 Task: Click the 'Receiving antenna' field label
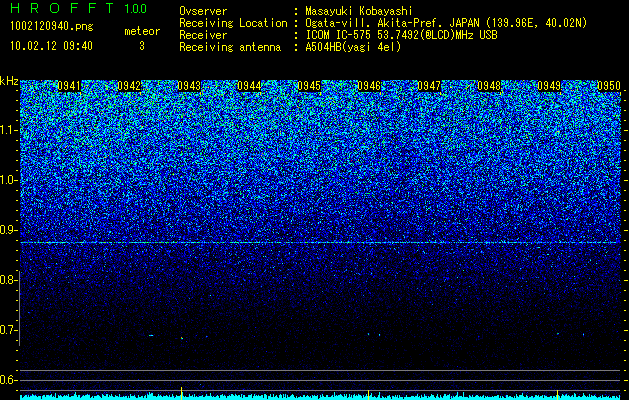pyautogui.click(x=230, y=47)
